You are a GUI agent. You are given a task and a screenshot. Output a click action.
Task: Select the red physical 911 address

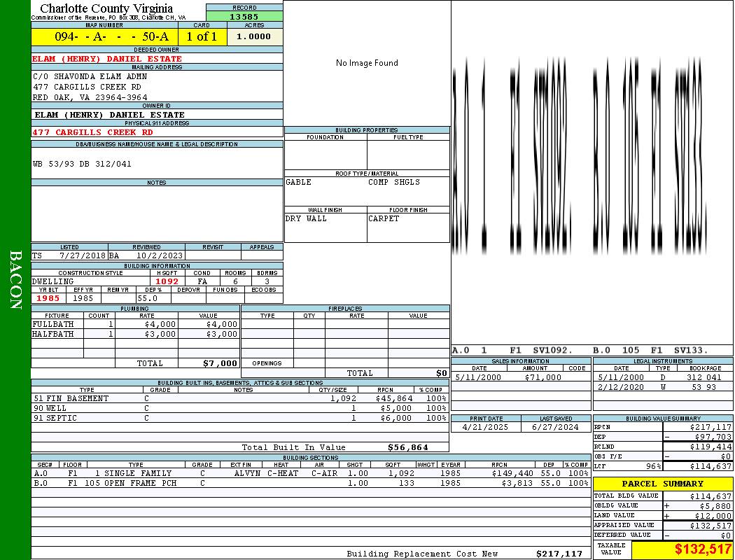pos(92,132)
